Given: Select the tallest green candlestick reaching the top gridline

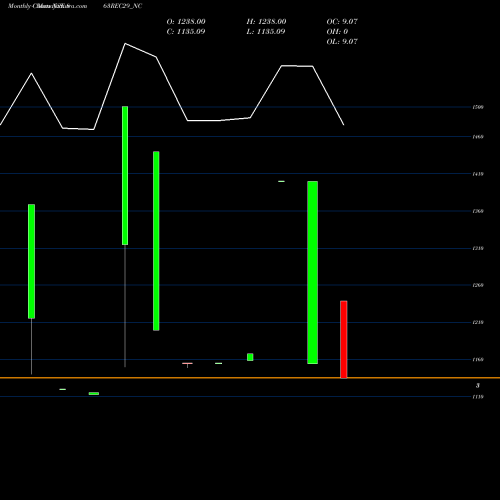Looking at the screenshot, I should click(x=125, y=175).
